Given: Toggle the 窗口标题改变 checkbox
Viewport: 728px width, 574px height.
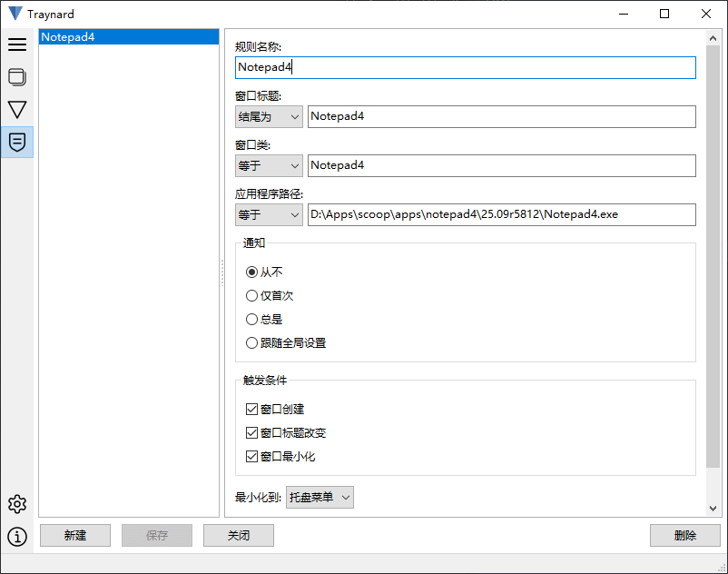Looking at the screenshot, I should [252, 433].
